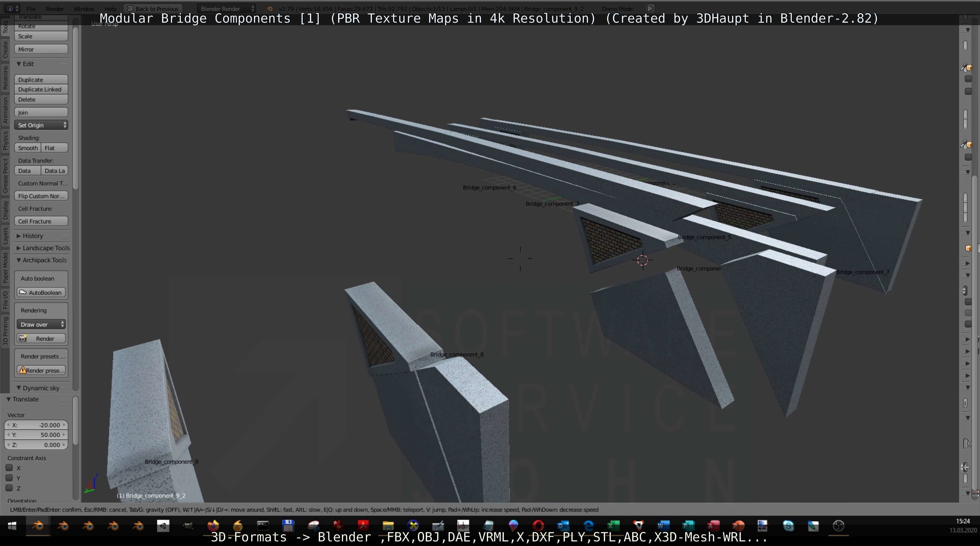Screen dimensions: 980x546
Task: Click the Mirror button
Action: tap(41, 49)
